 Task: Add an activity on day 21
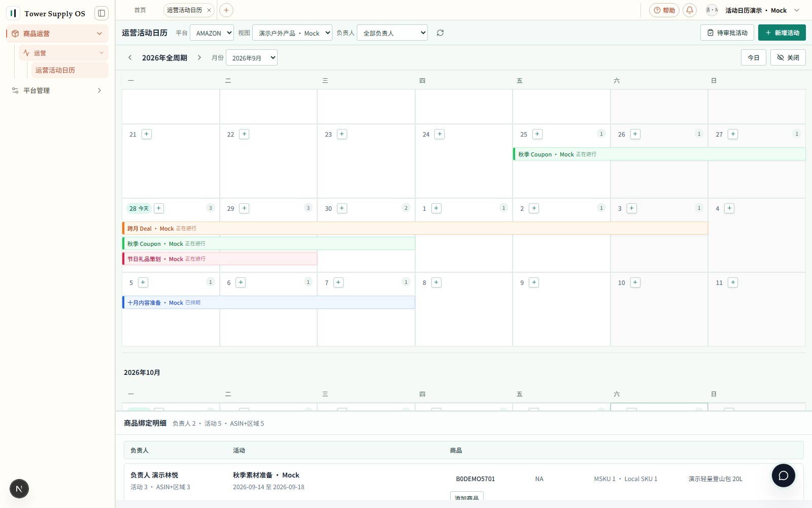click(147, 134)
